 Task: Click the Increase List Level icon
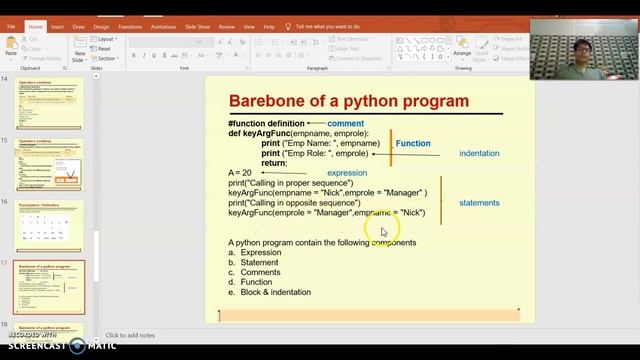coord(304,42)
